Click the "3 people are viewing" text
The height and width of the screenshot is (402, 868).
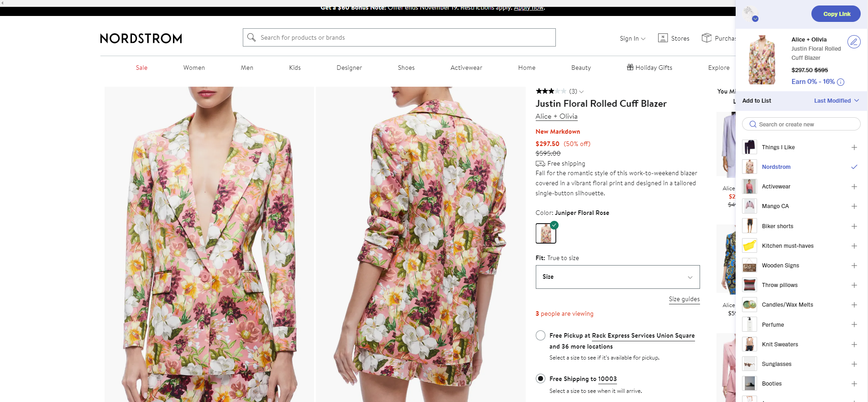(564, 313)
